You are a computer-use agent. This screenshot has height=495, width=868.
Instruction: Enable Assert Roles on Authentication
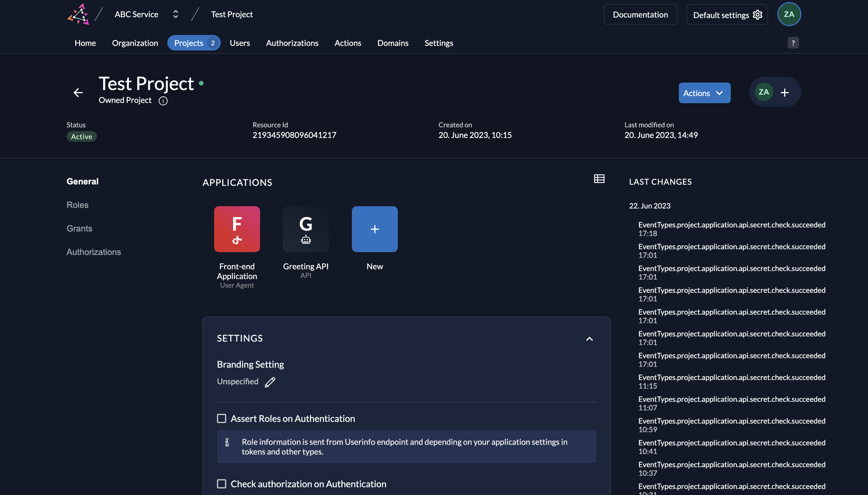pos(222,418)
